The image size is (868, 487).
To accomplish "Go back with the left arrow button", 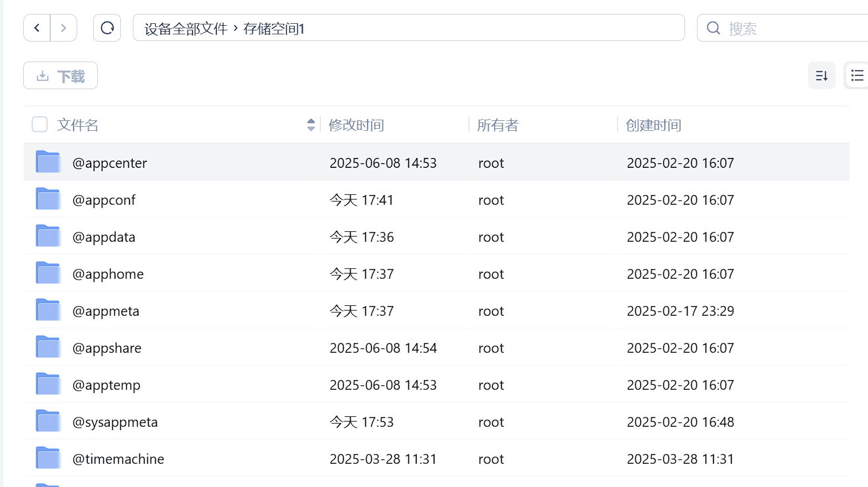I will click(37, 28).
